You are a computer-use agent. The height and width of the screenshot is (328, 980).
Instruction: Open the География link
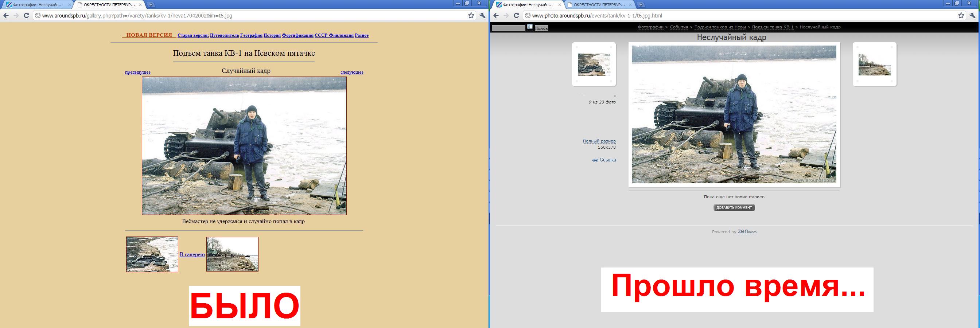click(252, 35)
